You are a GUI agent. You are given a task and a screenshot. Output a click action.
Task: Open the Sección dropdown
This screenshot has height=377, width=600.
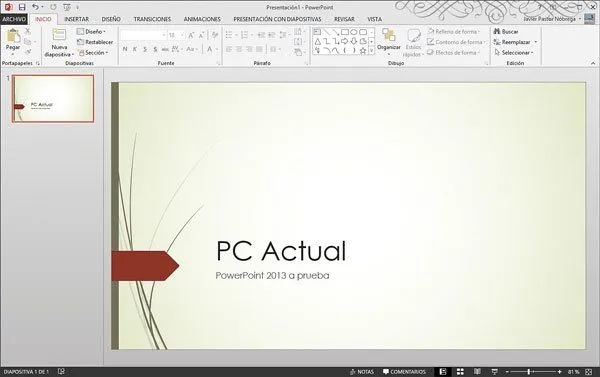(93, 52)
